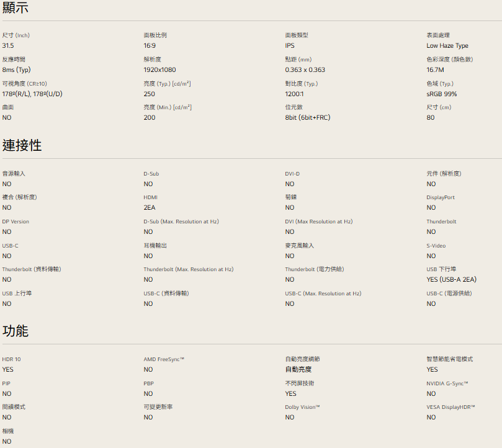502x448 pixels.
Task: Click the YES (USB-A 2EA) value
Action: tap(451, 280)
